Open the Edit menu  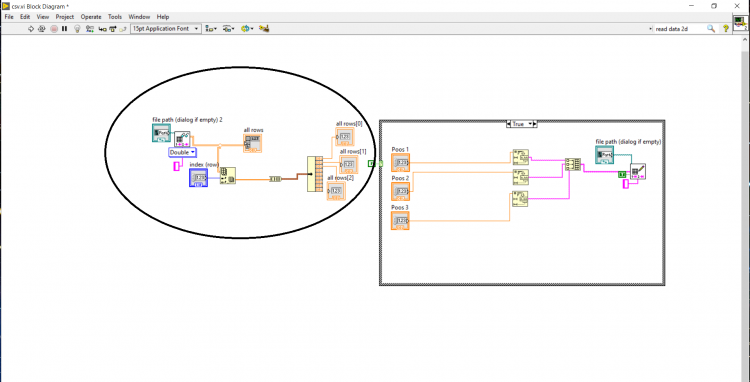25,17
